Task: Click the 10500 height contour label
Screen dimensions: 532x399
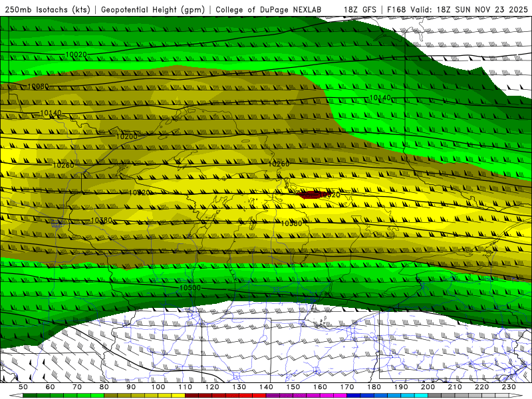Action: [190, 288]
